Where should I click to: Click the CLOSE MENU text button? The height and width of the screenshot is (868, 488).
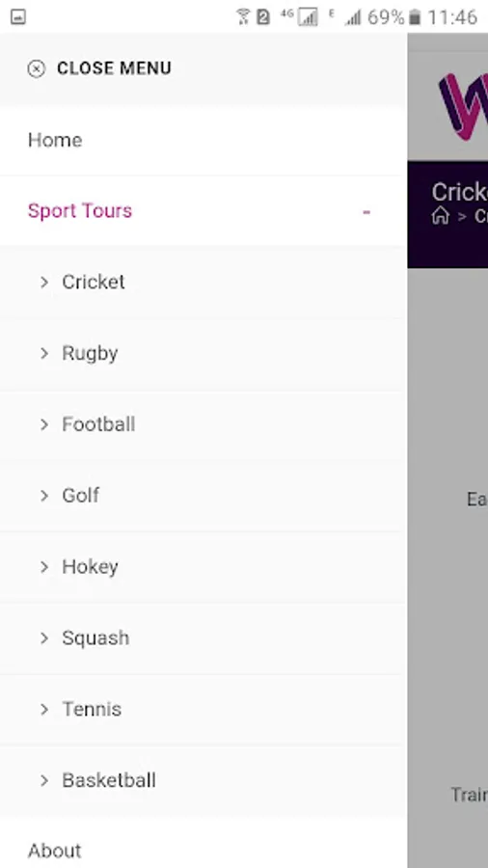coord(114,68)
